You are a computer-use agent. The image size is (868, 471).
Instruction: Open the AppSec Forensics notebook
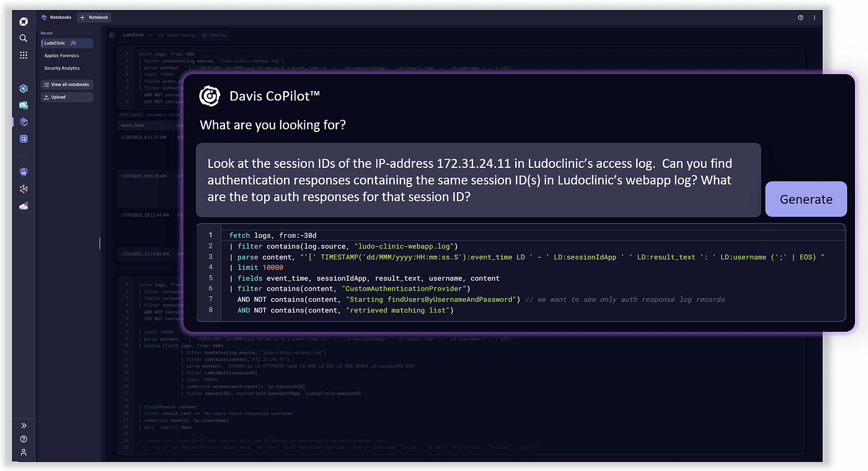(x=61, y=56)
